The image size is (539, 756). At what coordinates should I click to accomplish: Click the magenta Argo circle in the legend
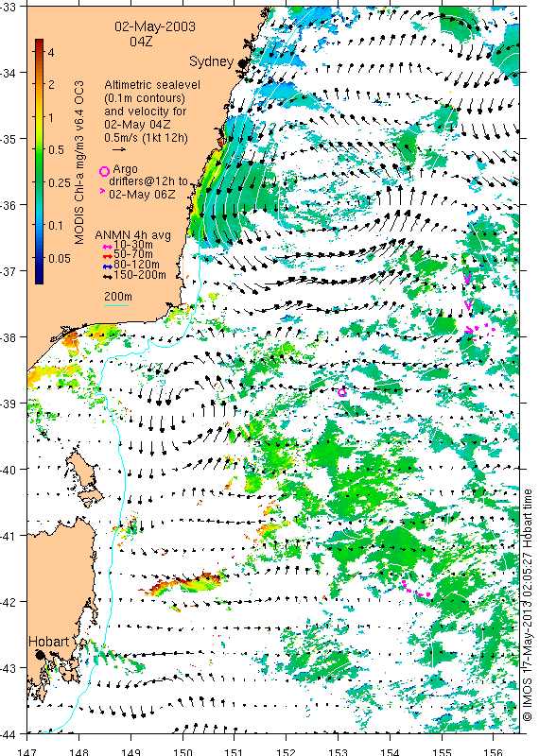pos(104,171)
